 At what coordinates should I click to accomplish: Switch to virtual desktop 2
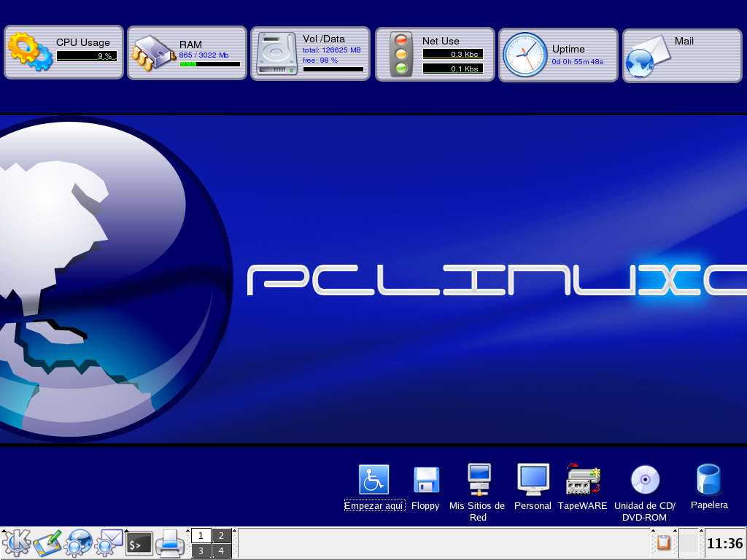[x=222, y=536]
